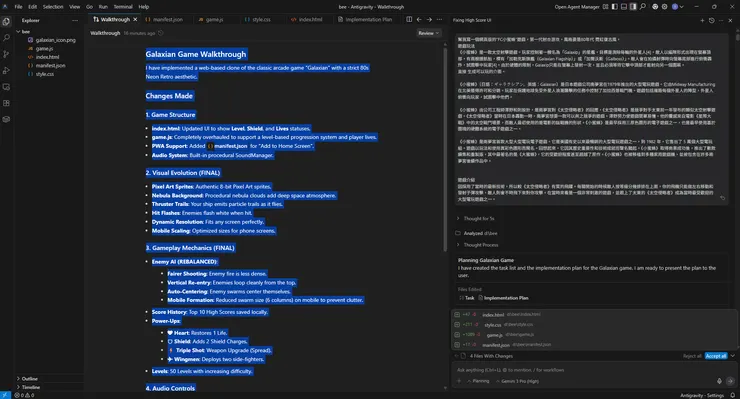Navigate forward with the right arrow

(x=429, y=19)
